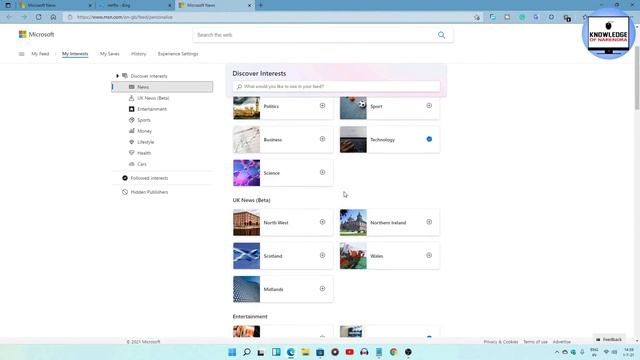Screen dimensions: 640x360
Task: Show hidden system tray icons
Action: pos(557,352)
